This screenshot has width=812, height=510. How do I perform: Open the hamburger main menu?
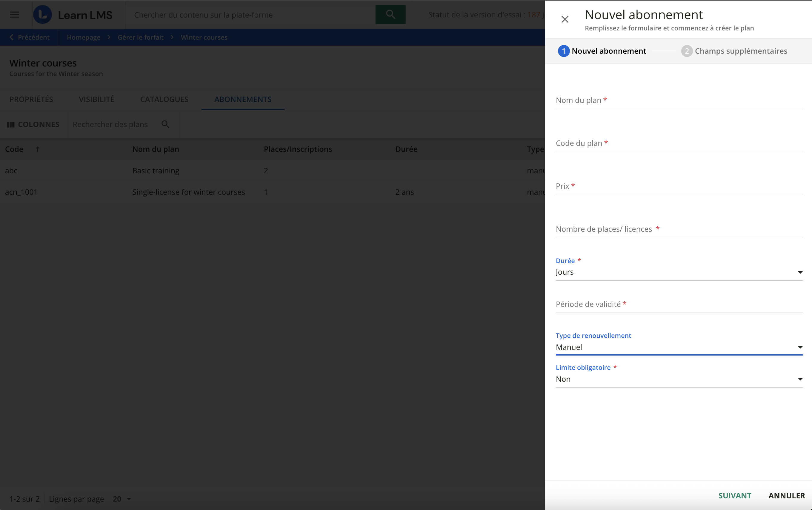point(15,15)
